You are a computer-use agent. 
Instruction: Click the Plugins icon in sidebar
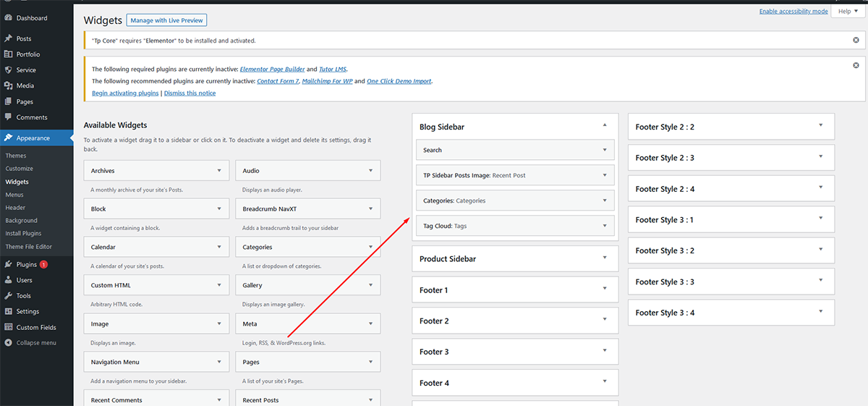pos(8,265)
